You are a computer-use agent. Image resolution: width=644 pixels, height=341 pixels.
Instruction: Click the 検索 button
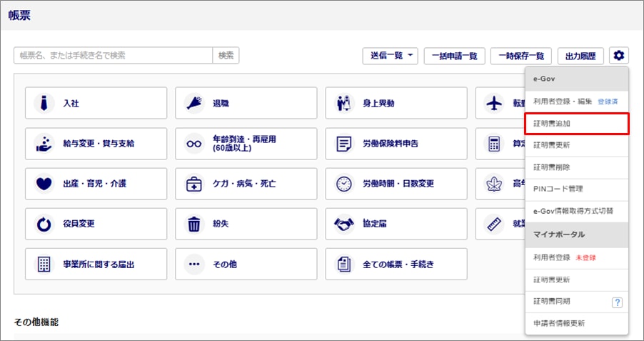226,56
